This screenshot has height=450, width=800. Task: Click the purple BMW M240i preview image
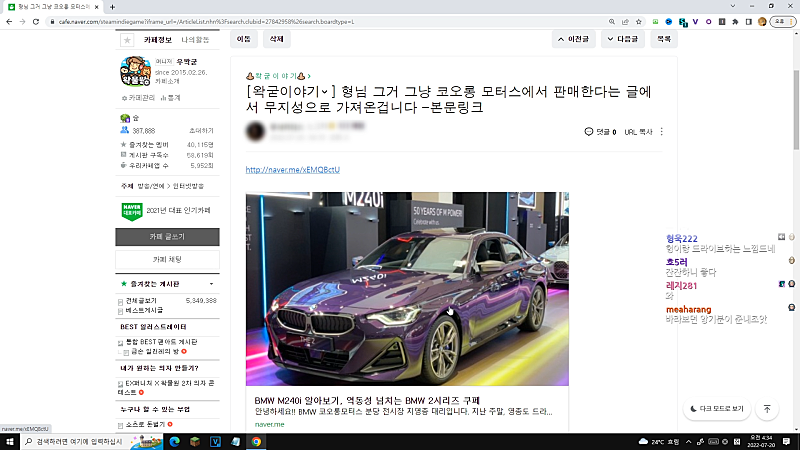pos(407,289)
